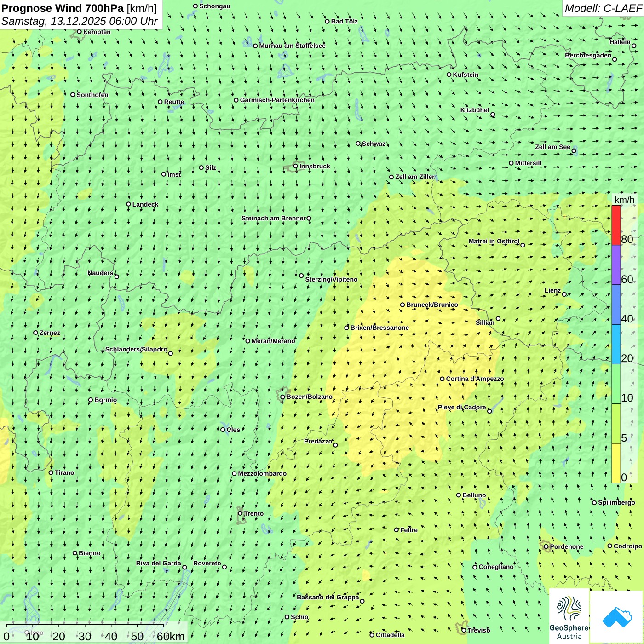The width and height of the screenshot is (644, 644).
Task: Click the Treviso city marker
Action: coord(464,630)
